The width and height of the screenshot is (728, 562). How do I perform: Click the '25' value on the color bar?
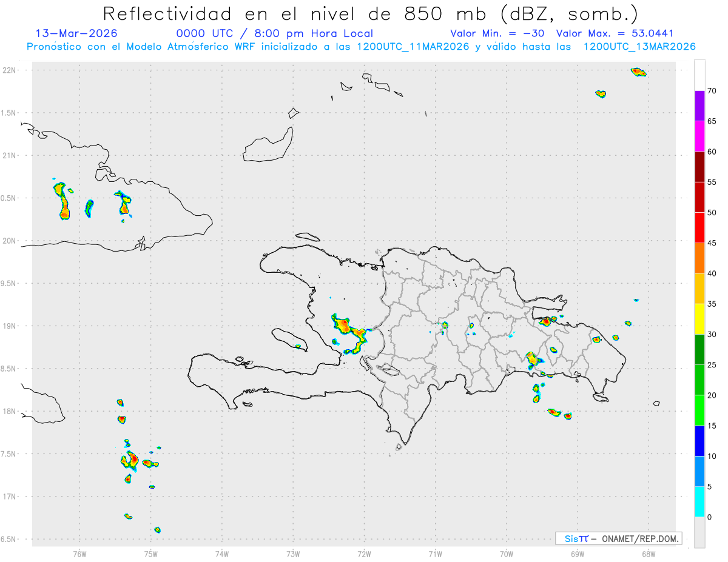(x=712, y=365)
